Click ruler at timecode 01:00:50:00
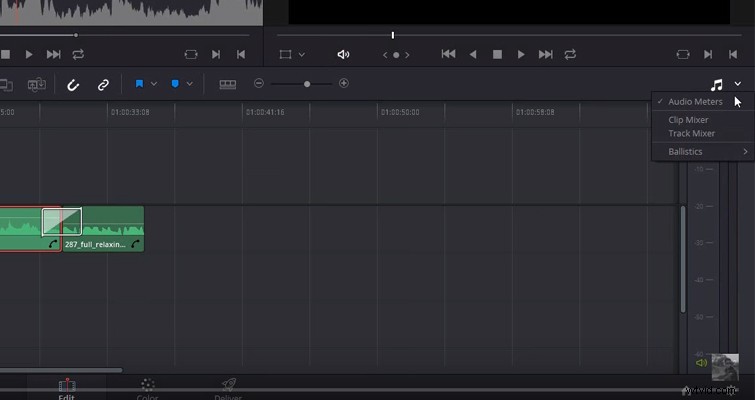755x400 pixels. tap(400, 112)
